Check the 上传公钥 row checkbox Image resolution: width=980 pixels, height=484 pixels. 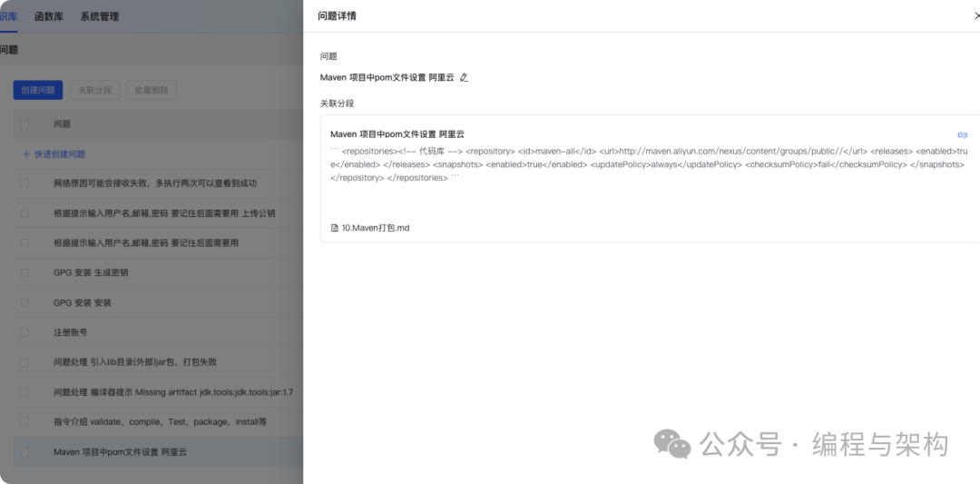[24, 213]
